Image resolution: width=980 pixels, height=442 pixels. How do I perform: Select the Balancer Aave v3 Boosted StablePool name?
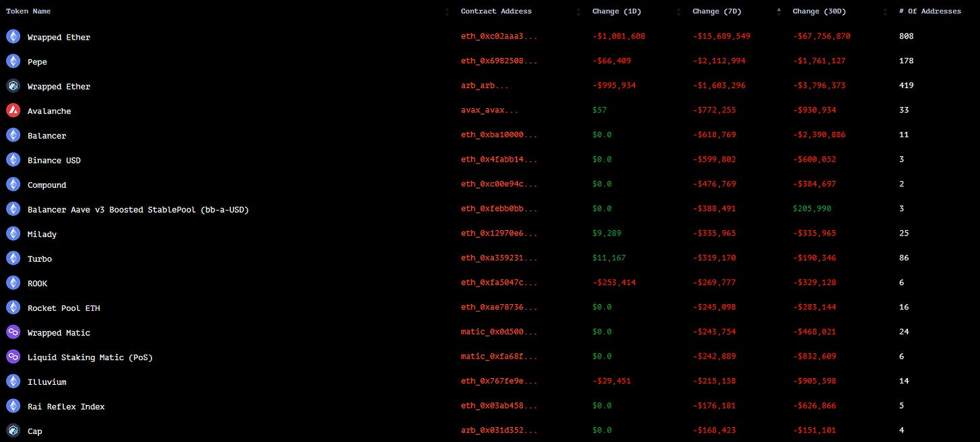point(138,210)
